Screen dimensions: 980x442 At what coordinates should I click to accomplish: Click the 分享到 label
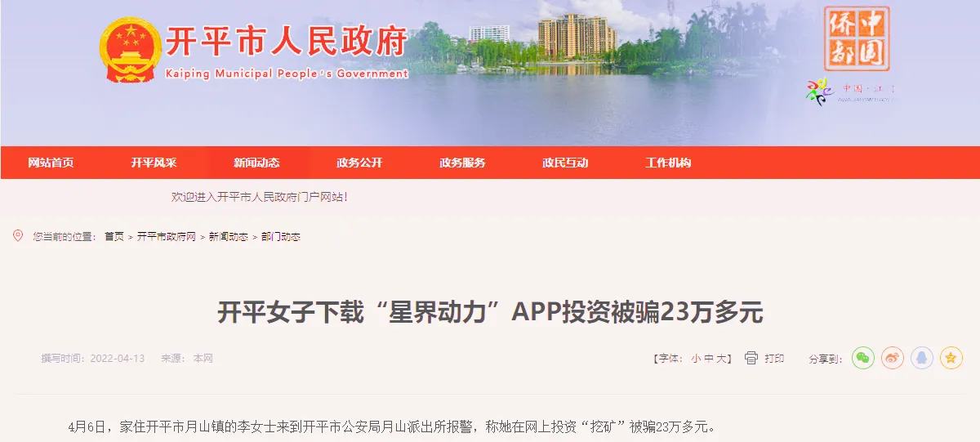pyautogui.click(x=826, y=359)
